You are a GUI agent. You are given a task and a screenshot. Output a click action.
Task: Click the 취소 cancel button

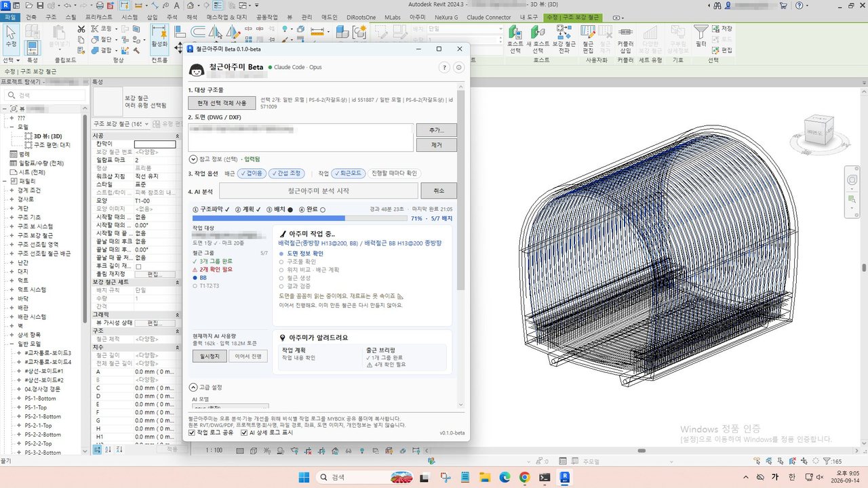[439, 191]
